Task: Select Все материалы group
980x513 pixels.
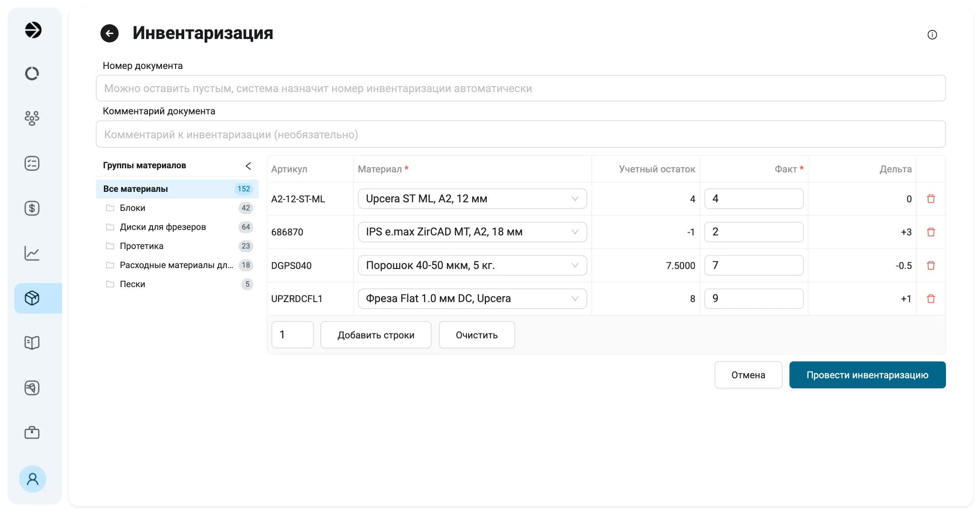Action: click(177, 189)
